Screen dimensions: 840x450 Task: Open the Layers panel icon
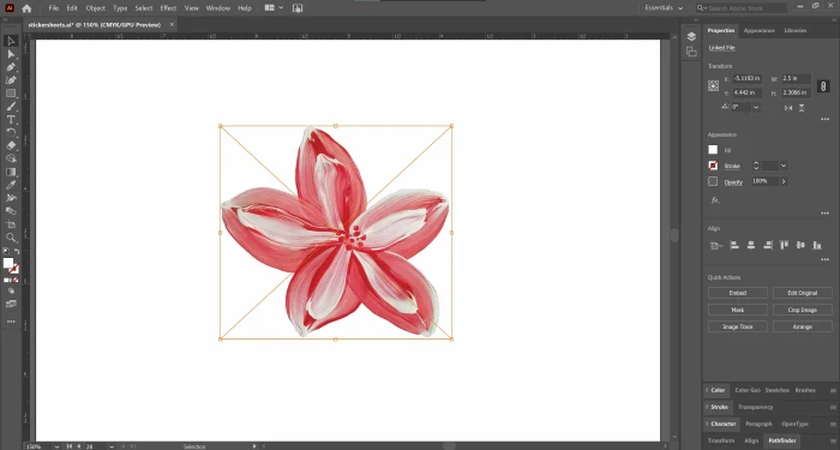(691, 37)
